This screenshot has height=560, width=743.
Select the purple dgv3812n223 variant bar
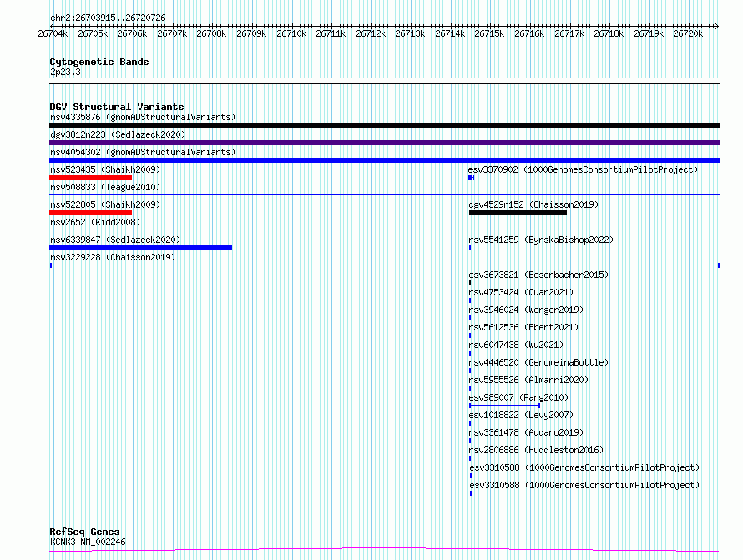(x=384, y=143)
